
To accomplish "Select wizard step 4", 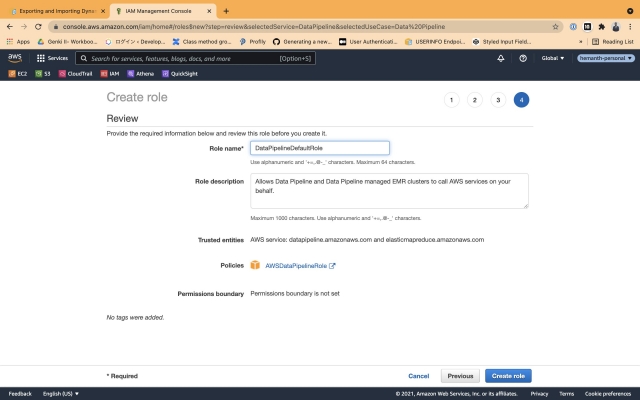I will 521,100.
